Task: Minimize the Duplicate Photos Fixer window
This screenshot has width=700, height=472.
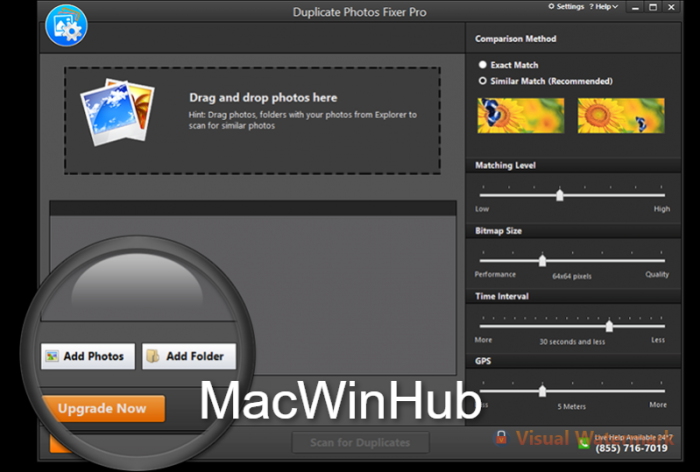Action: [635, 7]
